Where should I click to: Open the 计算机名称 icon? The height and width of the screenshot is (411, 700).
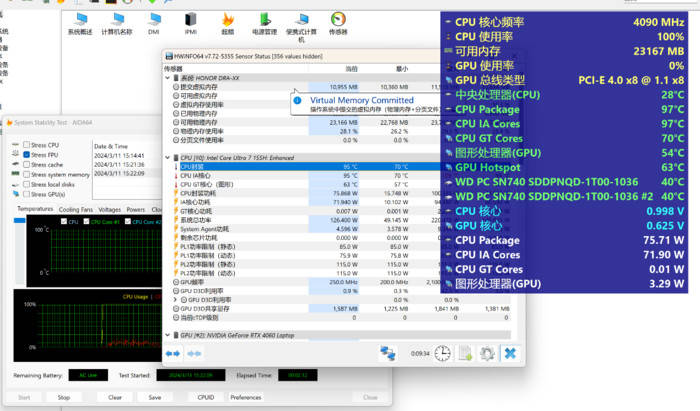pos(117,23)
